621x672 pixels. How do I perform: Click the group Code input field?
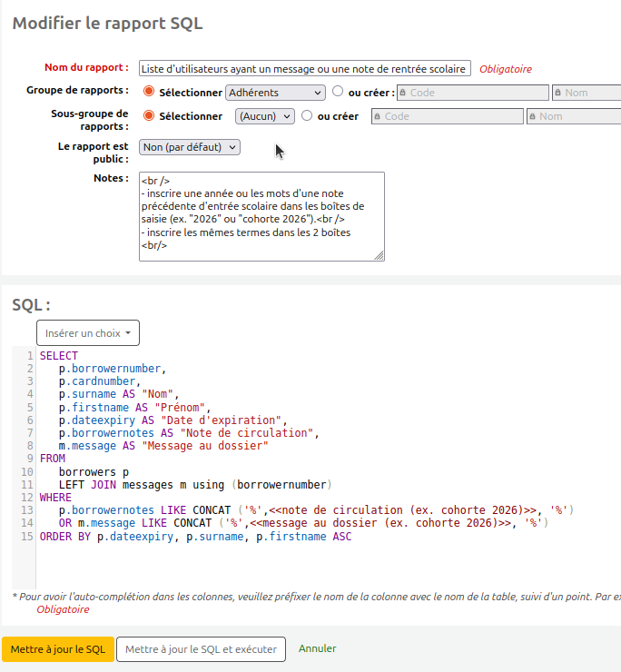(473, 93)
